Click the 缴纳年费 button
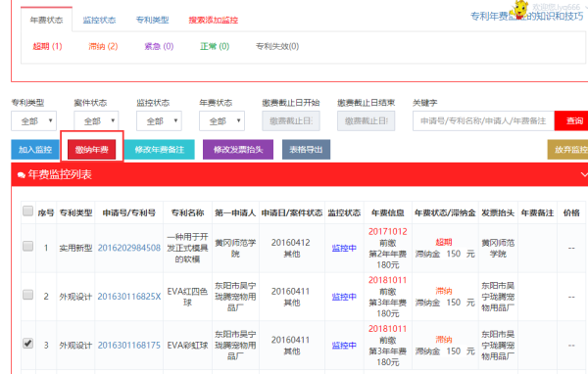This screenshot has height=374, width=588. click(x=92, y=150)
